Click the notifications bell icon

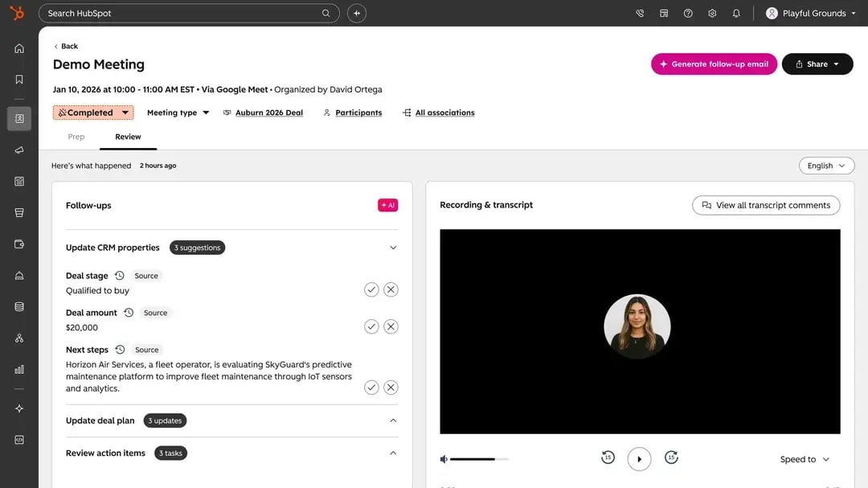(x=735, y=14)
